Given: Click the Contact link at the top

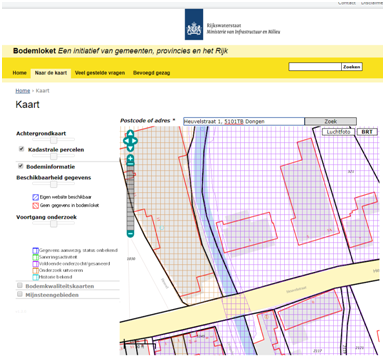Looking at the screenshot, I should pyautogui.click(x=347, y=3).
